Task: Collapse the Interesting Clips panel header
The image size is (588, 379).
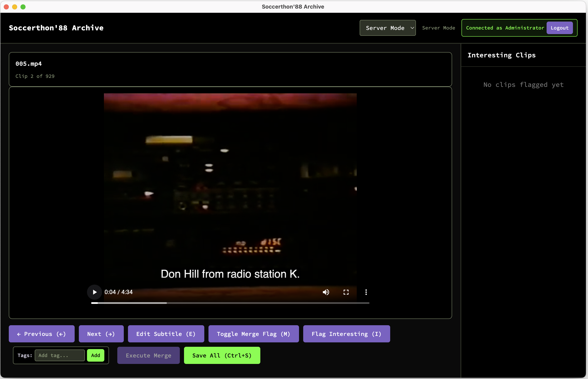Action: point(501,55)
